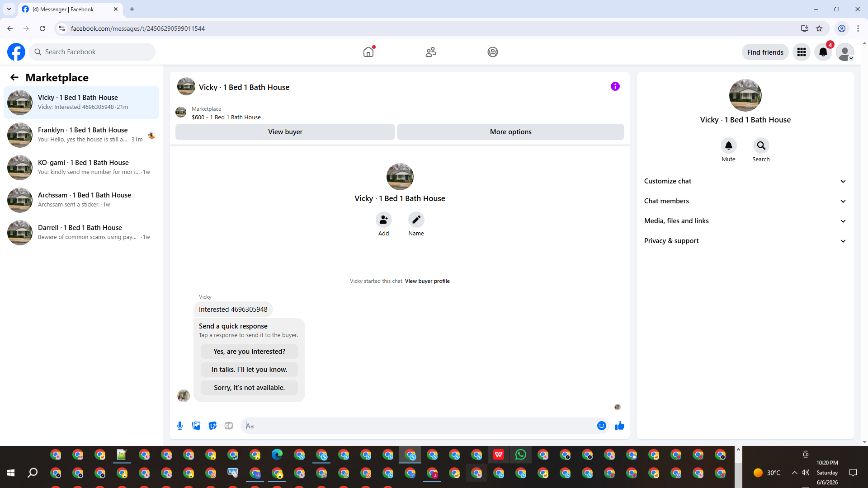
Task: Expand the Chat members section
Action: 745,201
